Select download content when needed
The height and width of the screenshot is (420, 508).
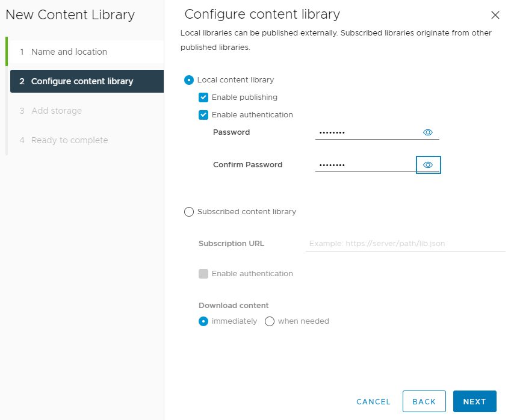pos(270,321)
